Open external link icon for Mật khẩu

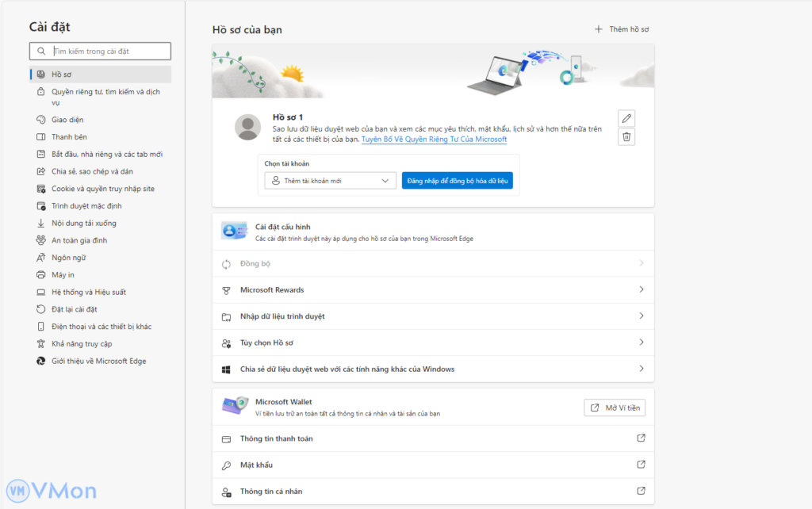pos(641,465)
